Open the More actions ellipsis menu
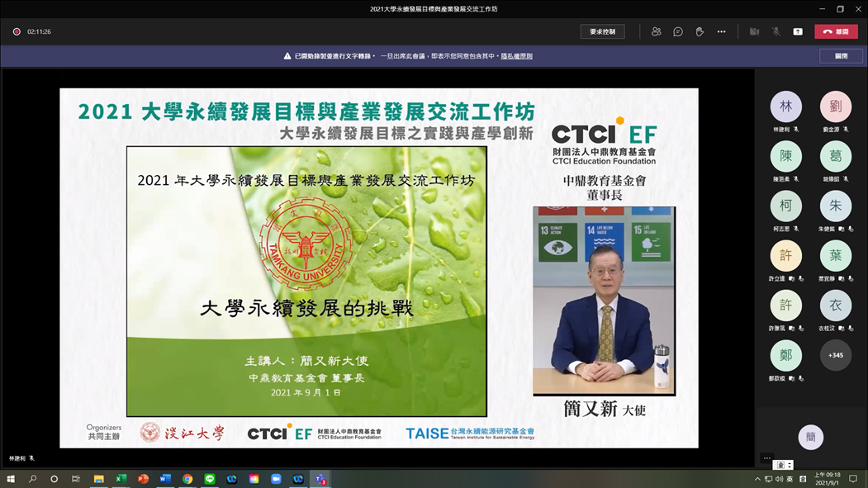This screenshot has height=488, width=868. [x=721, y=31]
